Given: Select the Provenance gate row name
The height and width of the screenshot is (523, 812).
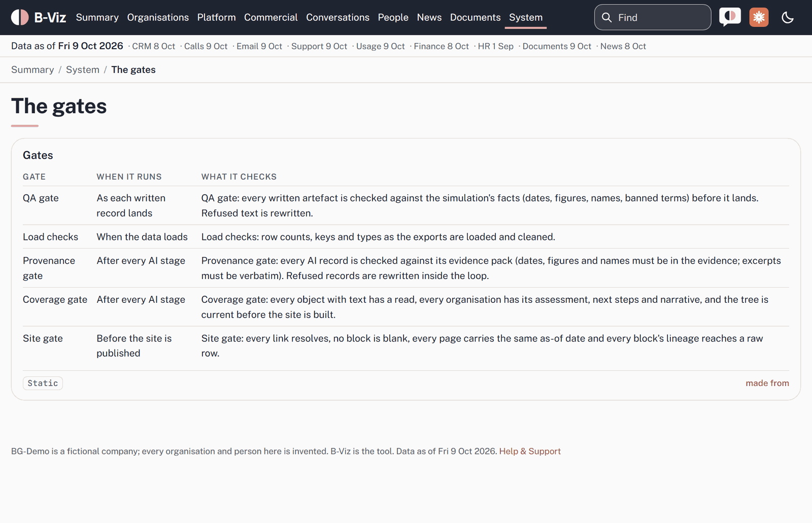Looking at the screenshot, I should [49, 268].
